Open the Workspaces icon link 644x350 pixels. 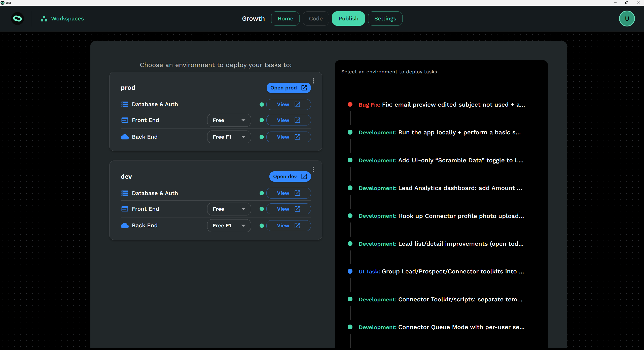click(44, 19)
